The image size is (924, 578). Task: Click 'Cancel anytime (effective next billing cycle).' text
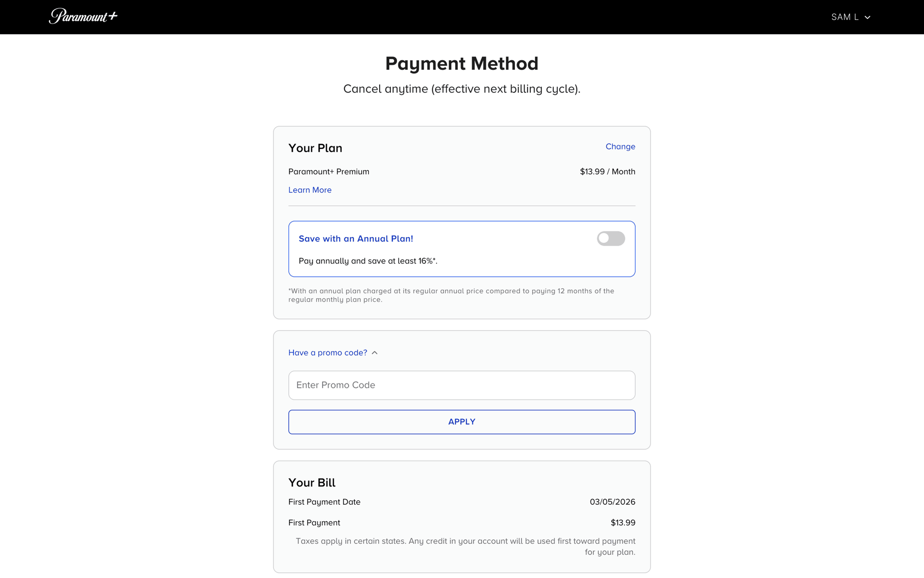point(462,89)
